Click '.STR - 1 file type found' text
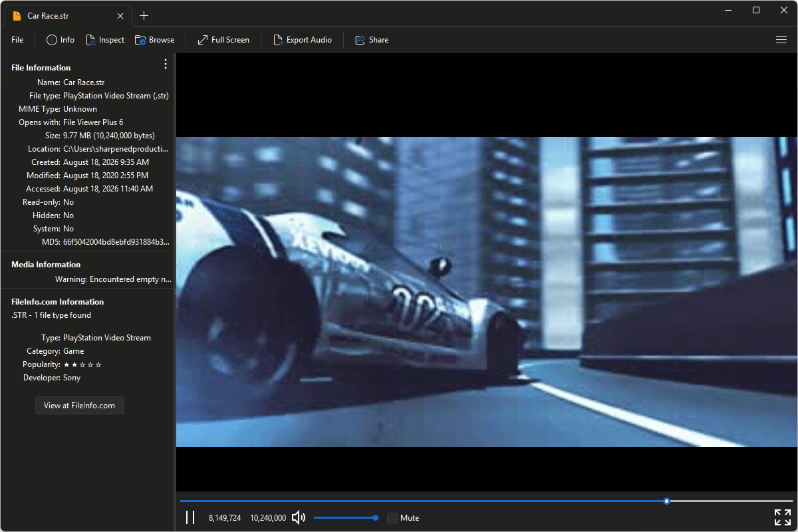 pyautogui.click(x=51, y=315)
